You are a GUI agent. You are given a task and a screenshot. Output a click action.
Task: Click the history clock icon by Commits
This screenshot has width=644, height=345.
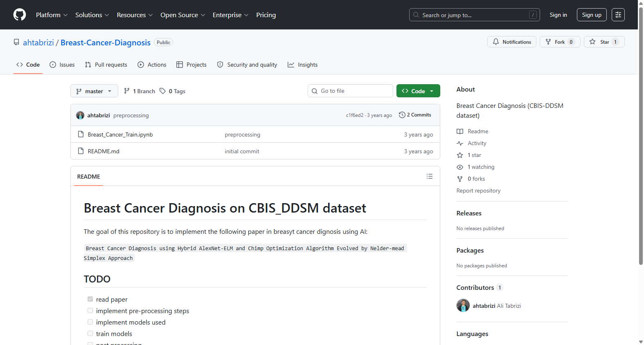coord(402,115)
